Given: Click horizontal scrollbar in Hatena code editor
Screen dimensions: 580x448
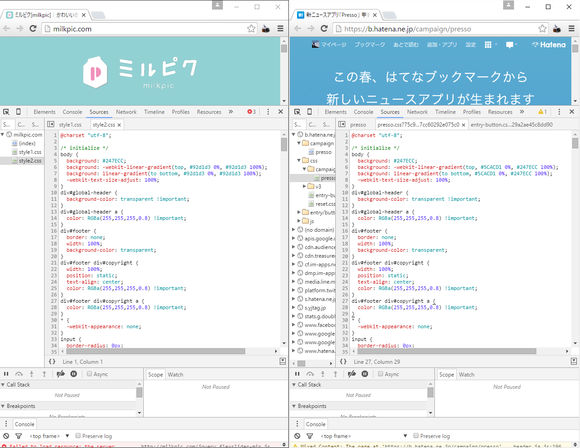Looking at the screenshot, I should pyautogui.click(x=447, y=351).
